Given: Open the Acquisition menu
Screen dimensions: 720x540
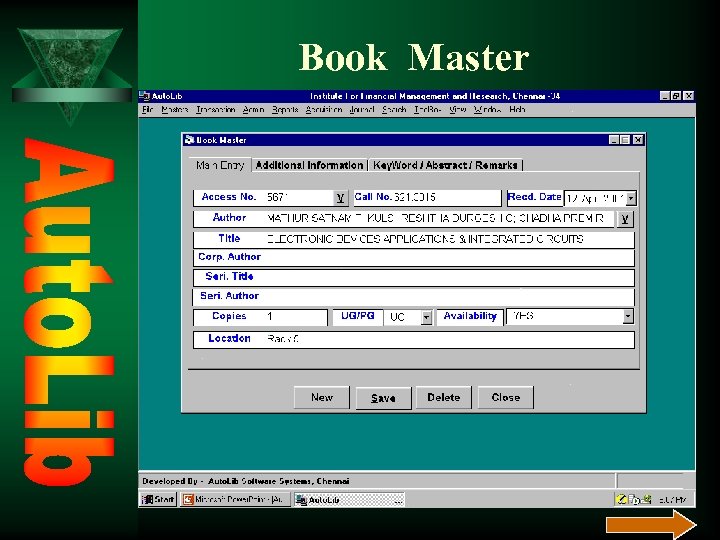Looking at the screenshot, I should tap(324, 110).
